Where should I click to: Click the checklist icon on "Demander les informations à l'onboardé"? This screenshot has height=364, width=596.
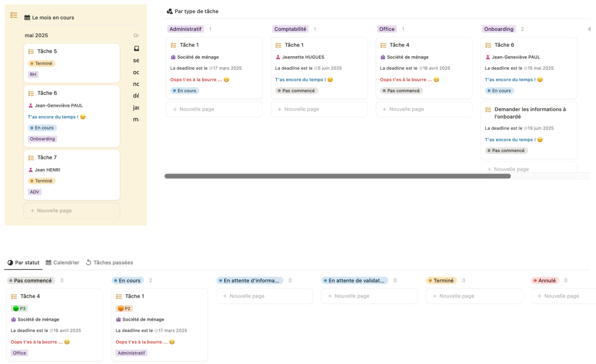click(488, 109)
